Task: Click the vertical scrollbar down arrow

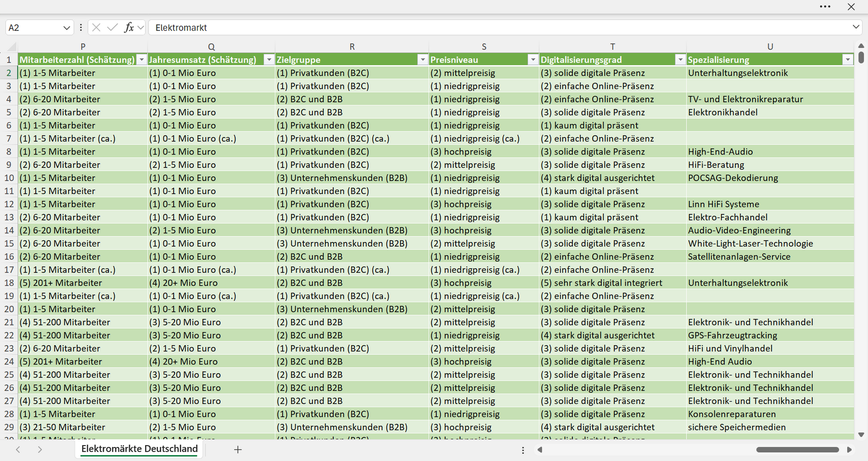Action: click(861, 435)
